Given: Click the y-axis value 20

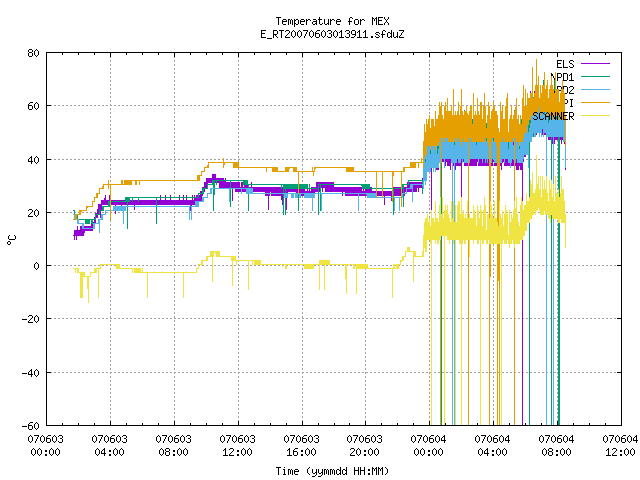Looking at the screenshot, I should tap(33, 213).
